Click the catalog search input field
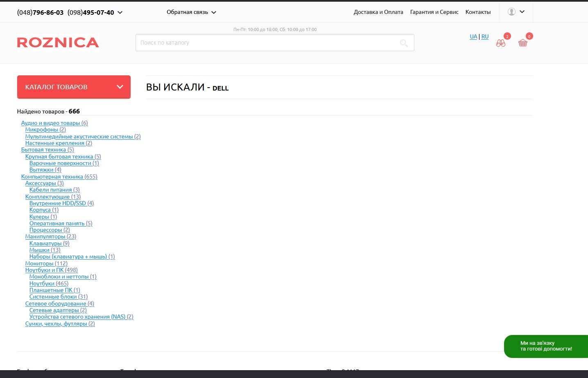 point(266,43)
